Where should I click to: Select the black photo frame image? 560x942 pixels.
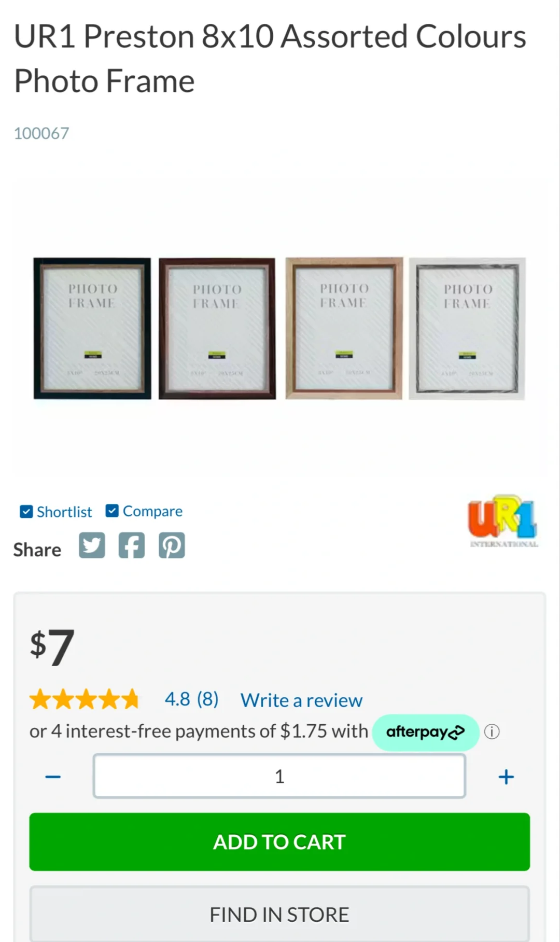(x=92, y=329)
